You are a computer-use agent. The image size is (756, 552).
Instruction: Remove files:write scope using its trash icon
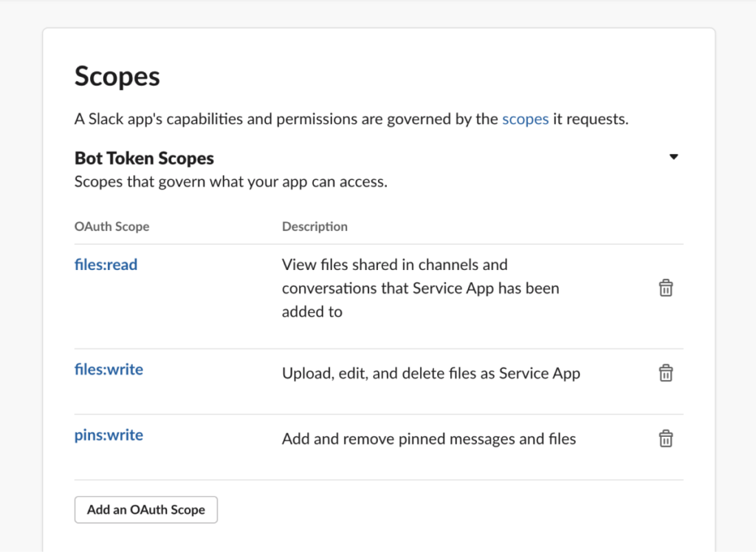pos(665,373)
